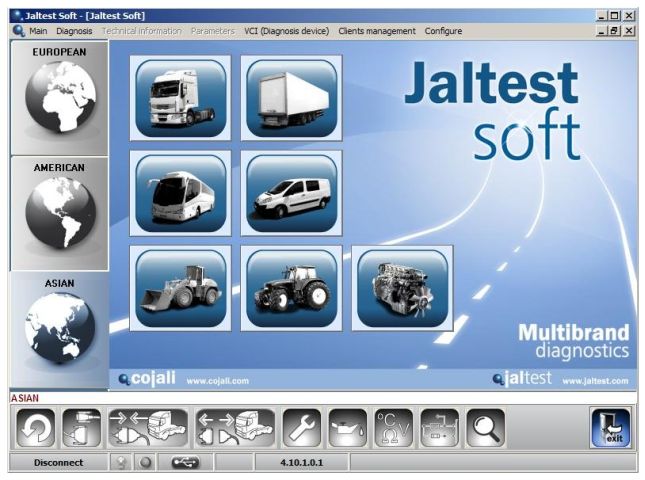Click the Parameters menu item
This screenshot has width=645, height=480.
click(x=213, y=31)
